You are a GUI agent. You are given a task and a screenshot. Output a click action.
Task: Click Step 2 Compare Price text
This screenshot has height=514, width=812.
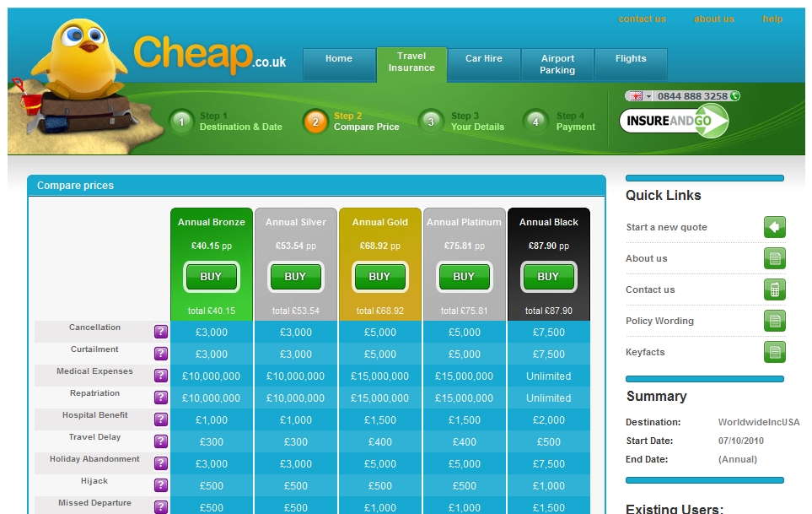[367, 122]
